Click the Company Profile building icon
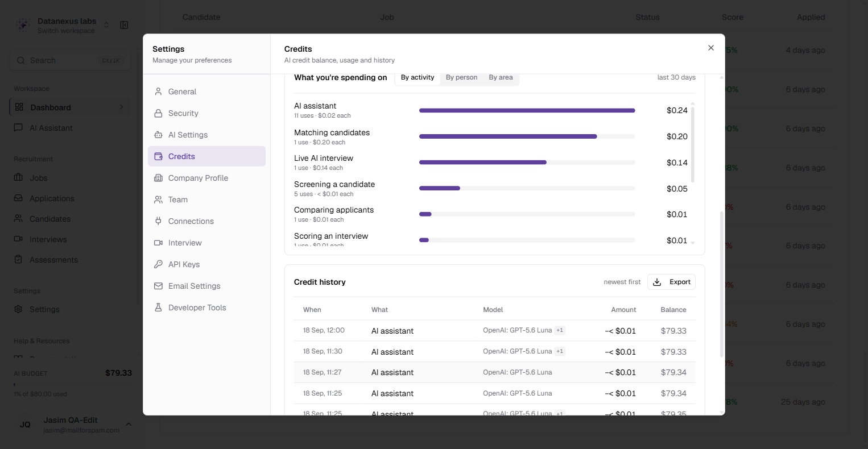The width and height of the screenshot is (868, 449). (158, 178)
